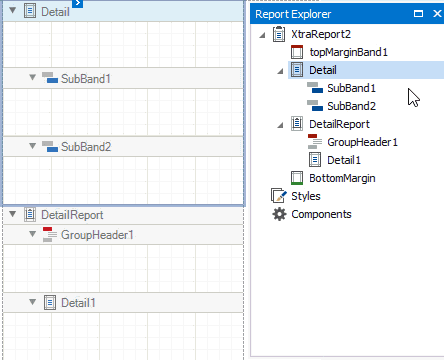Select BottomMargin label in Report Explorer
The height and width of the screenshot is (360, 444).
(342, 178)
